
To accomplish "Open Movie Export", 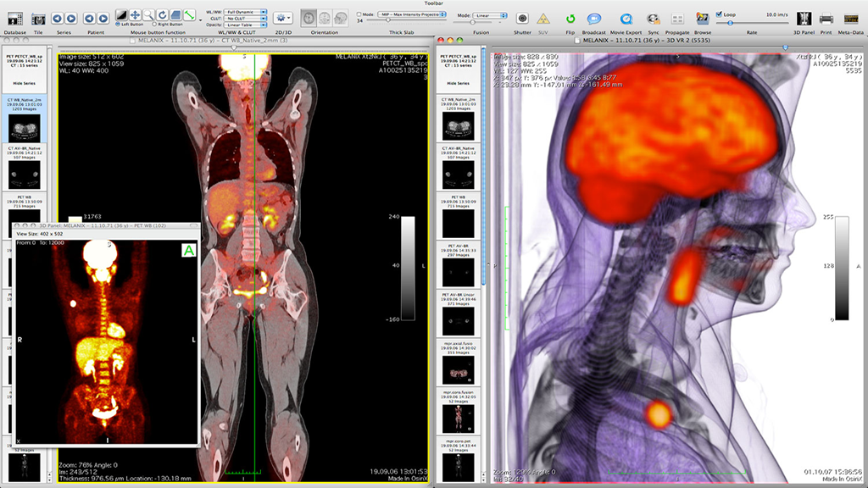I will (x=625, y=19).
